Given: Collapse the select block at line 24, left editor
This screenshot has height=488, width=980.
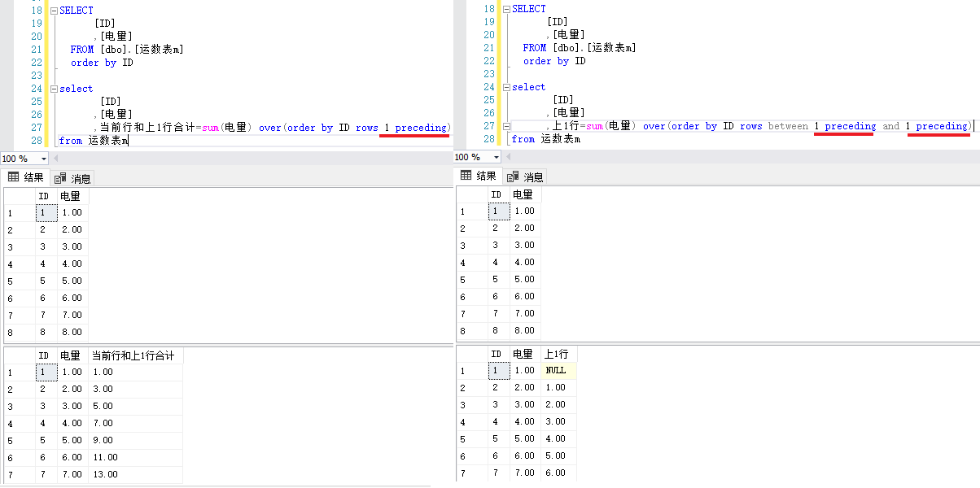Looking at the screenshot, I should tap(53, 89).
